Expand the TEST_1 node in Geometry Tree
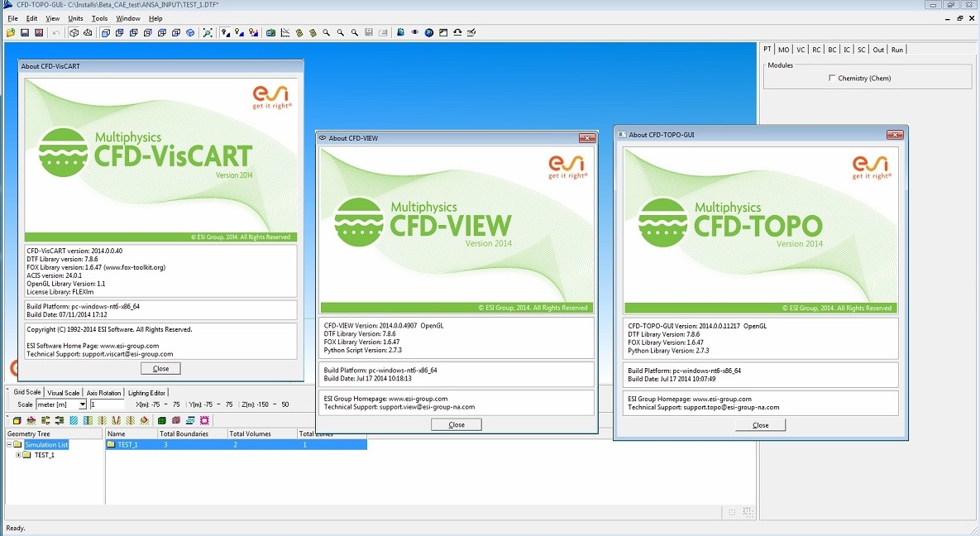Viewport: 980px width, 536px height. [x=18, y=455]
